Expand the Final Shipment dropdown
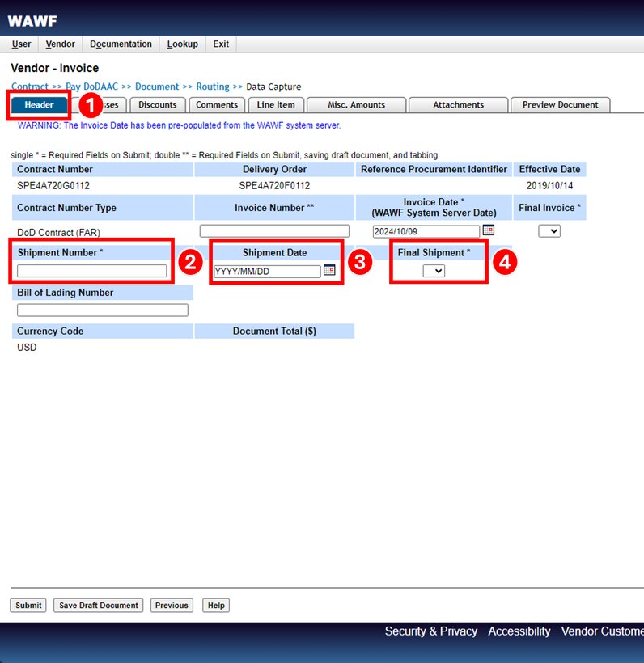 [x=434, y=272]
